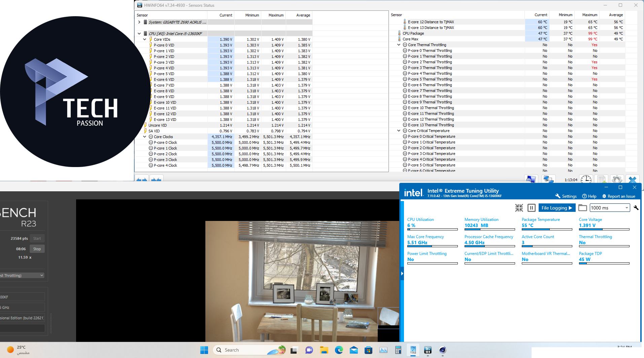This screenshot has width=644, height=358.
Task: Open the HWiNFO settings gear icon
Action: pos(617,180)
